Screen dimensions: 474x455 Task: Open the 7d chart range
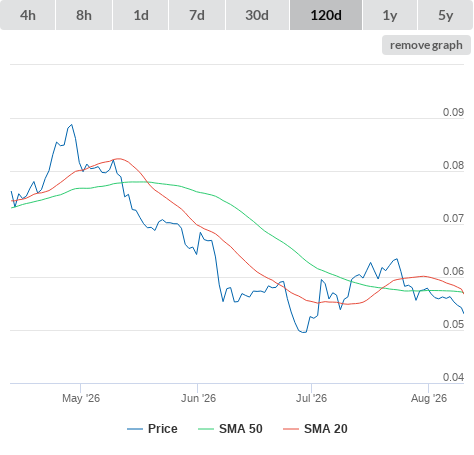point(197,15)
